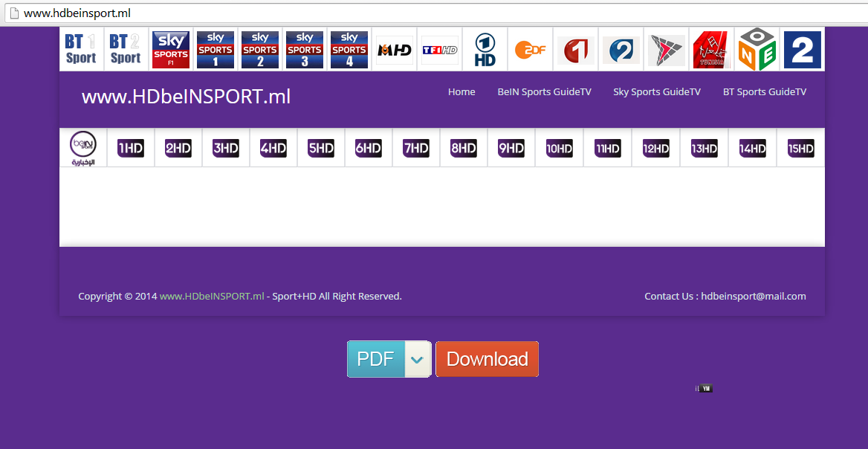Expand the PDF format dropdown arrow
Viewport: 868px width, 449px height.
[x=418, y=360]
